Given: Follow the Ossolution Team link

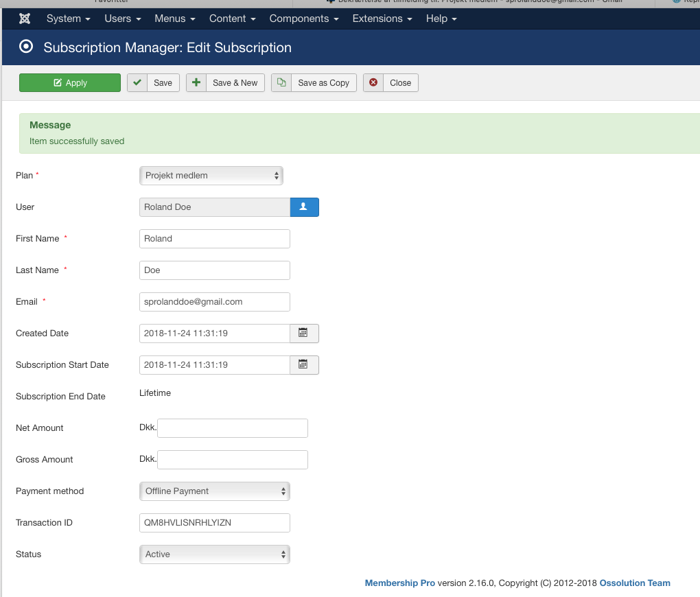Looking at the screenshot, I should [634, 583].
